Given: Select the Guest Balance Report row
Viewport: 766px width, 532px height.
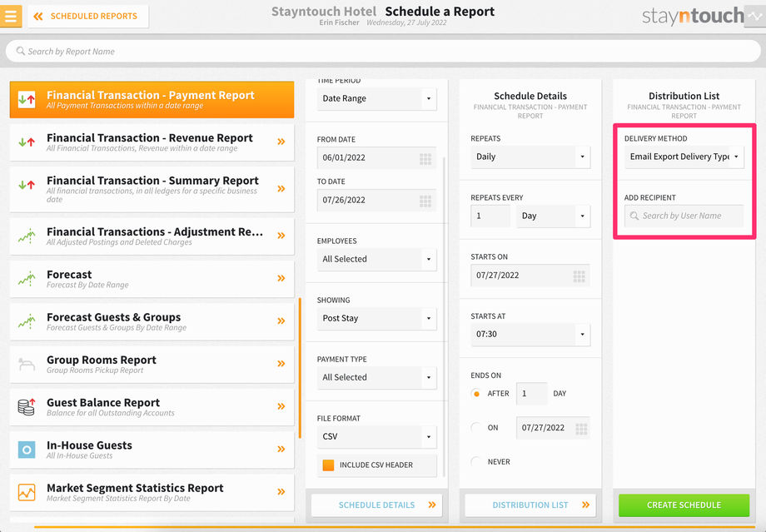Looking at the screenshot, I should pos(152,407).
